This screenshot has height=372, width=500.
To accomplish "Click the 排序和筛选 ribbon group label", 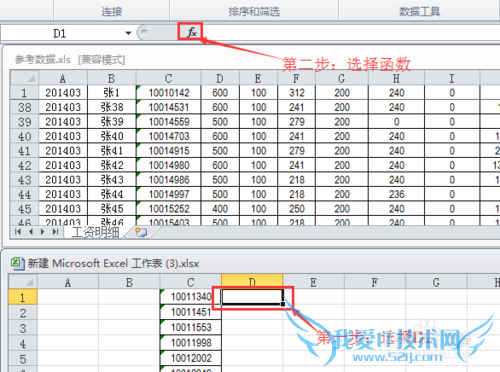I will click(x=254, y=12).
